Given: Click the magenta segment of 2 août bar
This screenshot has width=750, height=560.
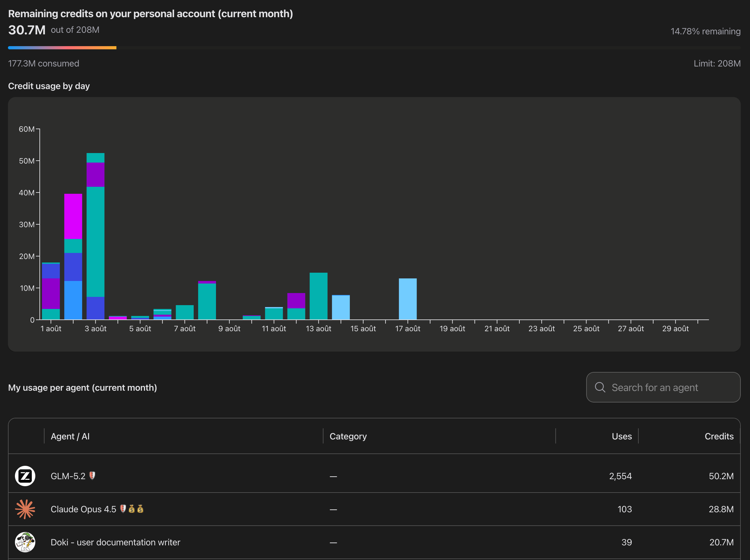Looking at the screenshot, I should (x=73, y=216).
